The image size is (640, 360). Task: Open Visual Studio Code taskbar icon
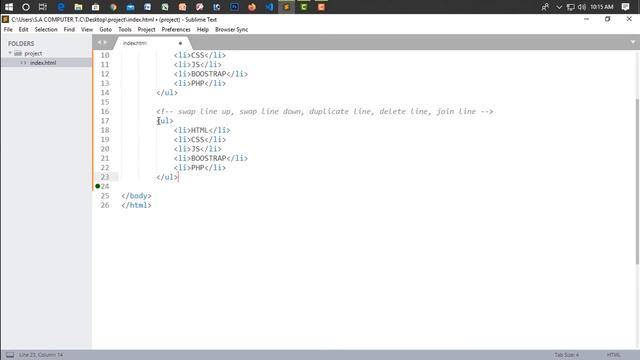269,7
